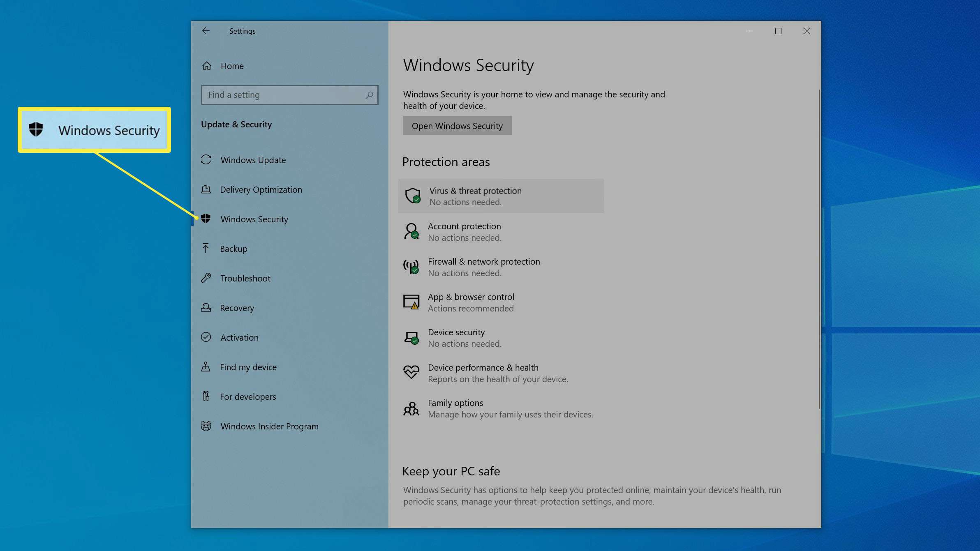Viewport: 980px width, 551px height.
Task: Open Windows Insider Program page
Action: (x=290, y=426)
